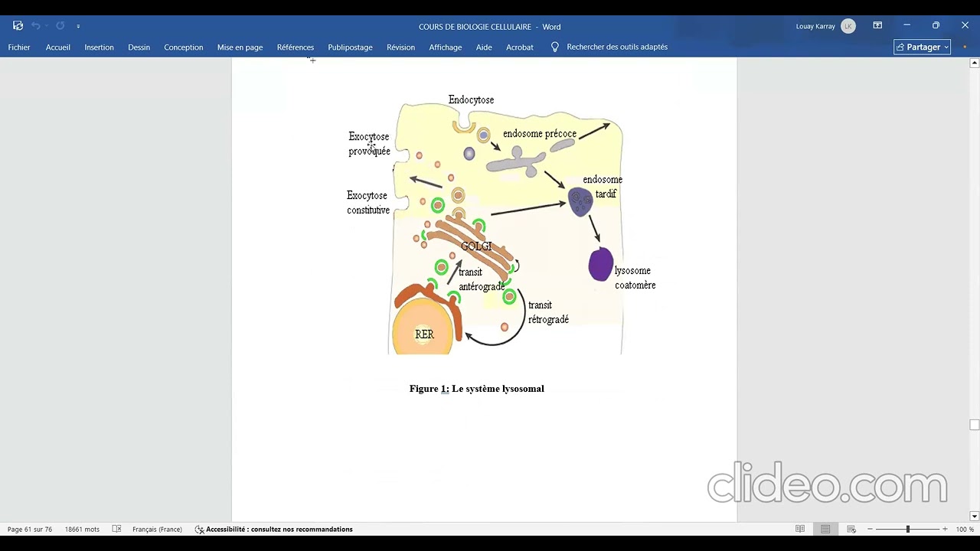Screen dimensions: 980x551
Task: Open the Insertion tab
Action: (x=99, y=47)
